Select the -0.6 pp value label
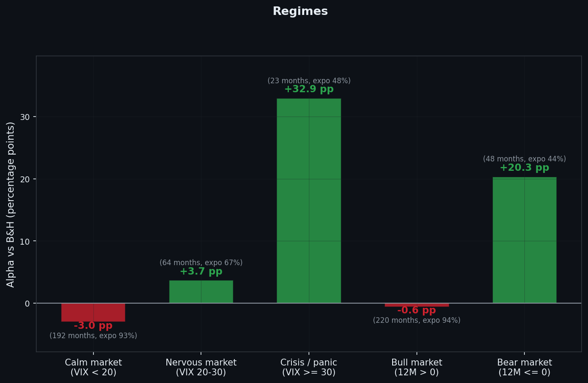 [416, 310]
